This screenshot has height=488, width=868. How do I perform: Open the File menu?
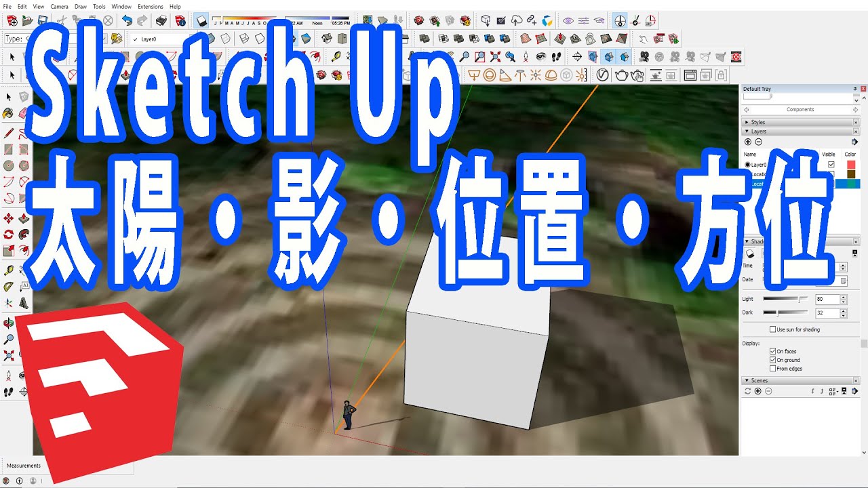[7, 6]
